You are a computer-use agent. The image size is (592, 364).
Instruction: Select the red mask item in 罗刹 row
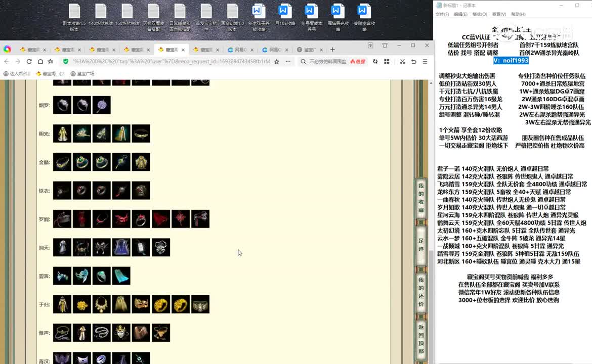click(x=121, y=219)
